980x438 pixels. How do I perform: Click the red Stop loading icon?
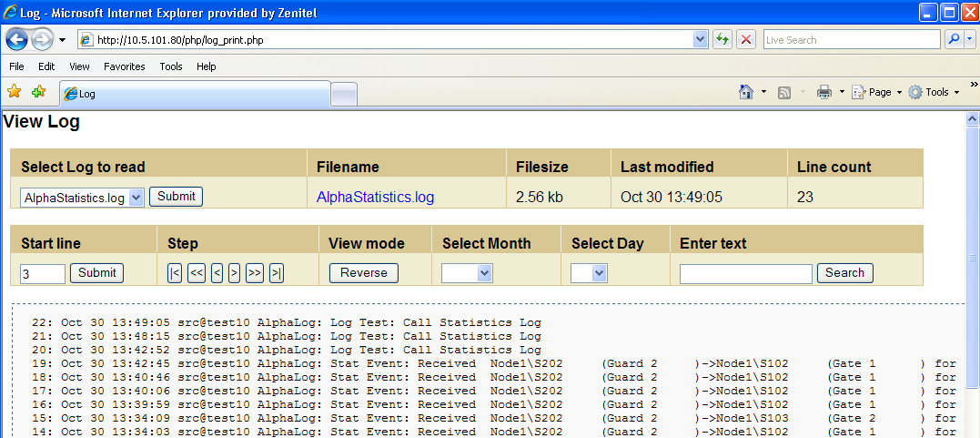click(x=745, y=40)
